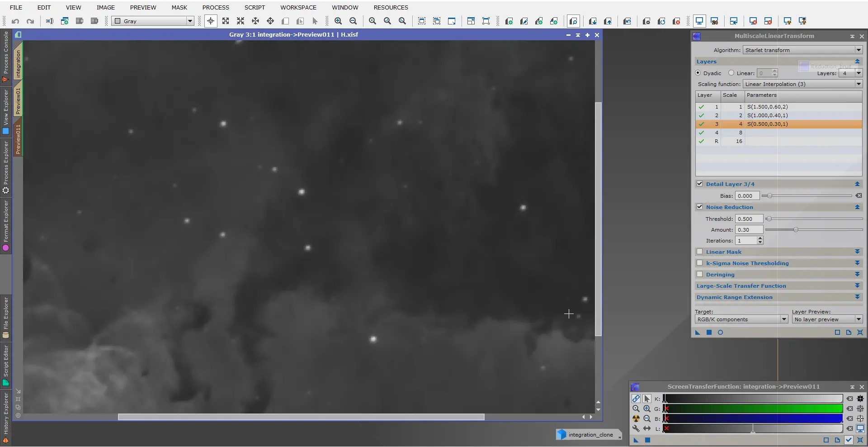
Task: Click the Zoom Out magnifier tool
Action: point(353,21)
